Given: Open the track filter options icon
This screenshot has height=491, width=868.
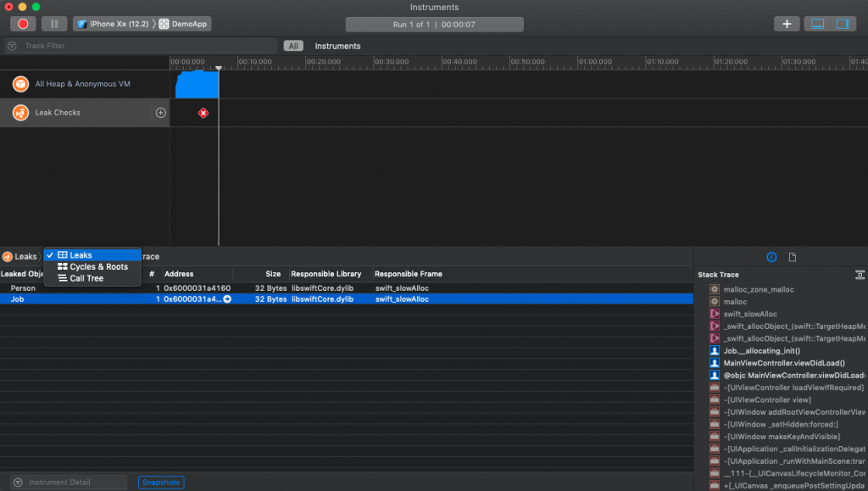Looking at the screenshot, I should [x=12, y=46].
